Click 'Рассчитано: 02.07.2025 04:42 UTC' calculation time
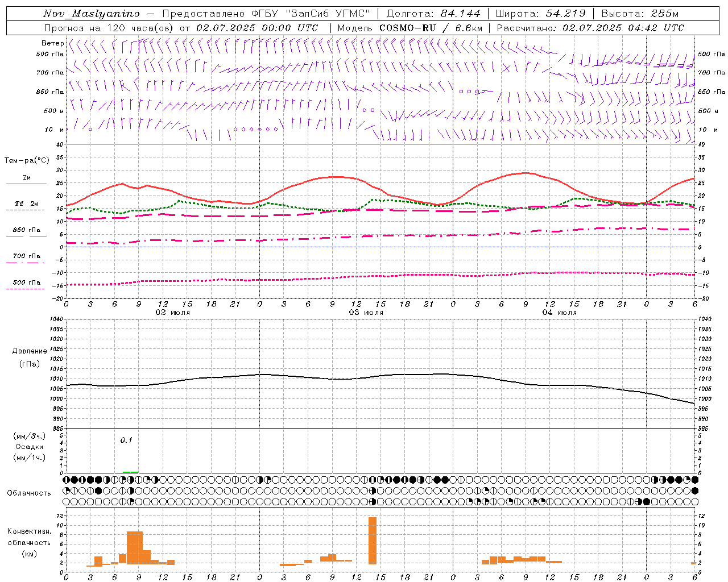 (590, 28)
